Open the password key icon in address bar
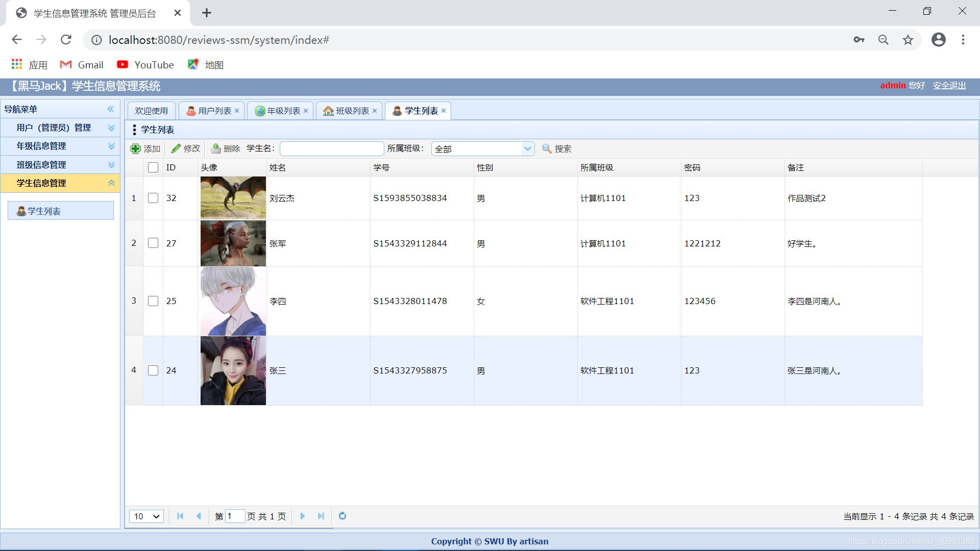Image resolution: width=980 pixels, height=551 pixels. [859, 40]
